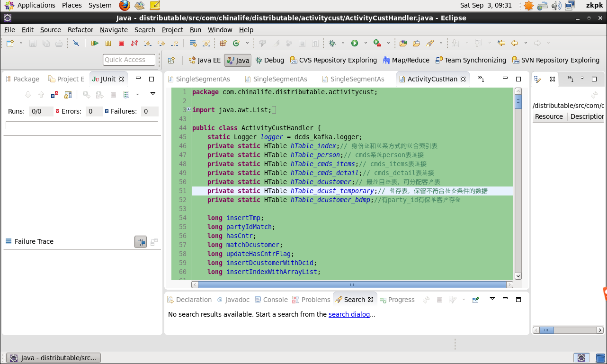The height and width of the screenshot is (364, 607).
Task: Click the Open Perspective icon
Action: tap(171, 60)
